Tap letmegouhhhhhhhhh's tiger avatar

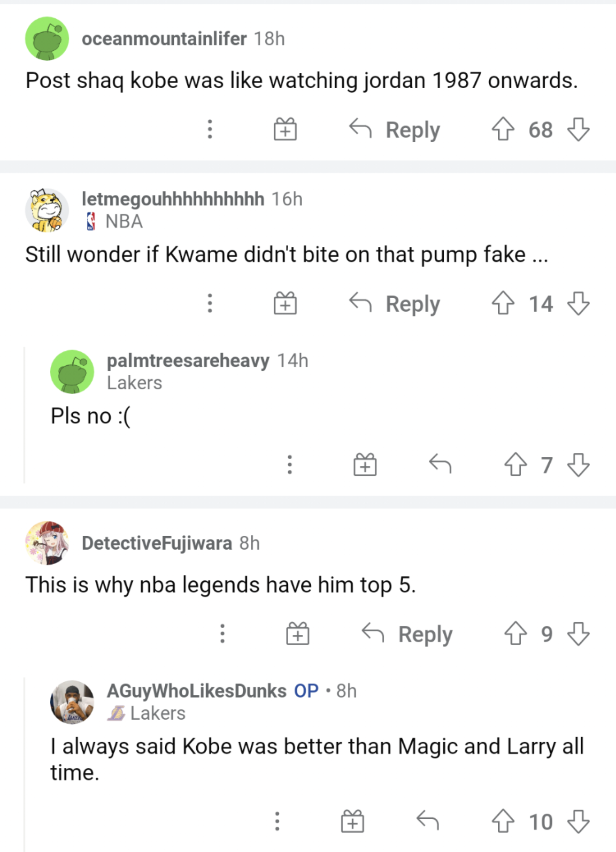click(x=47, y=210)
